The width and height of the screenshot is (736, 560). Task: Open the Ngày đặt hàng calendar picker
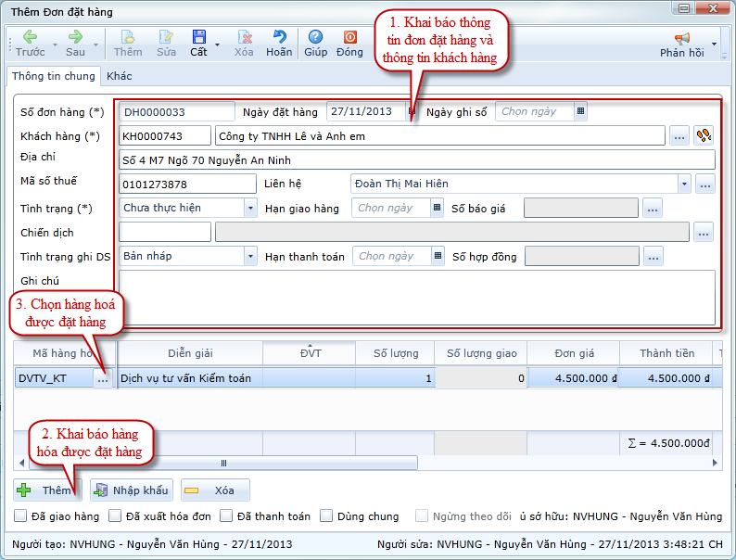coord(412,112)
